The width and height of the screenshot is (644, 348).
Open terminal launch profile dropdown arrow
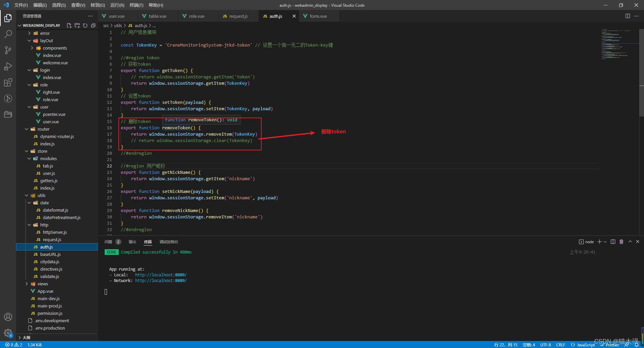[x=605, y=242]
